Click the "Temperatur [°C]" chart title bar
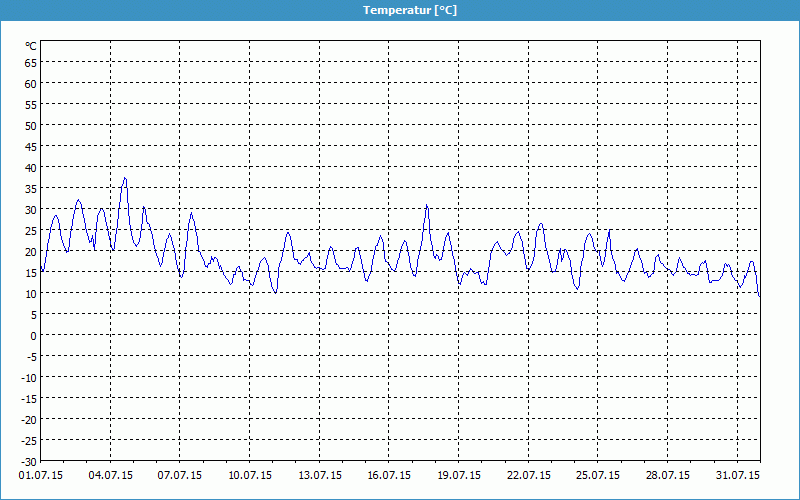 (400, 10)
